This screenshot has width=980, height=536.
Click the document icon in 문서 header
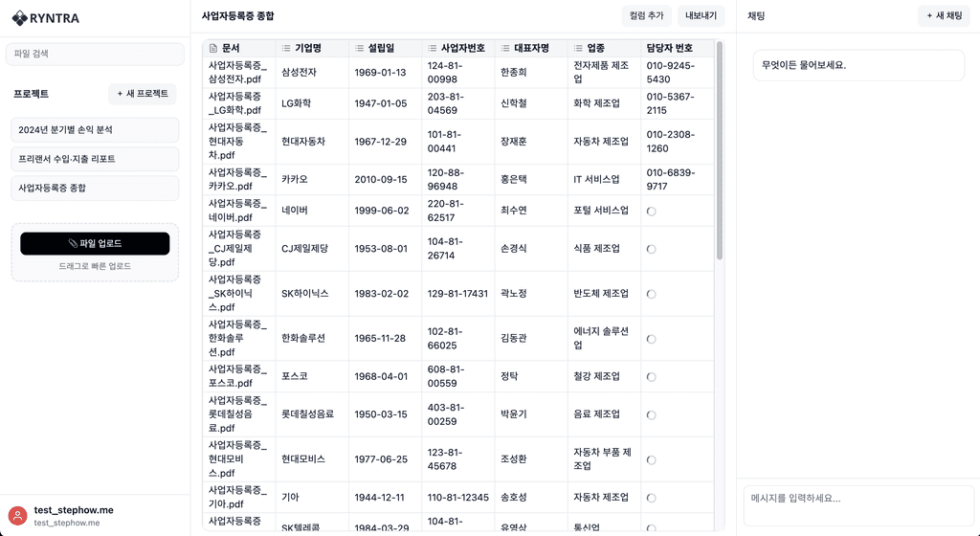[213, 48]
